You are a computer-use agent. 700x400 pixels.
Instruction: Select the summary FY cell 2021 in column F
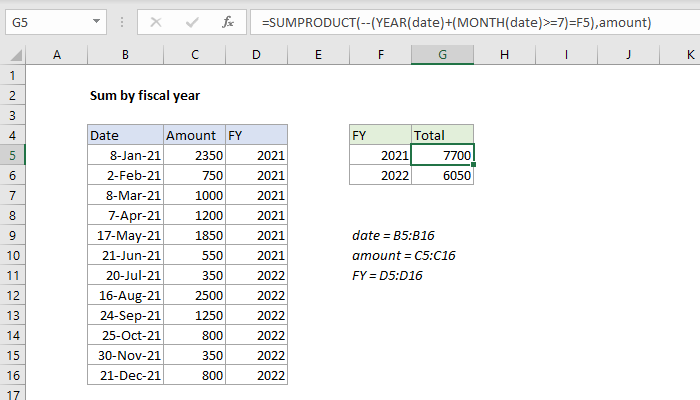tap(380, 155)
